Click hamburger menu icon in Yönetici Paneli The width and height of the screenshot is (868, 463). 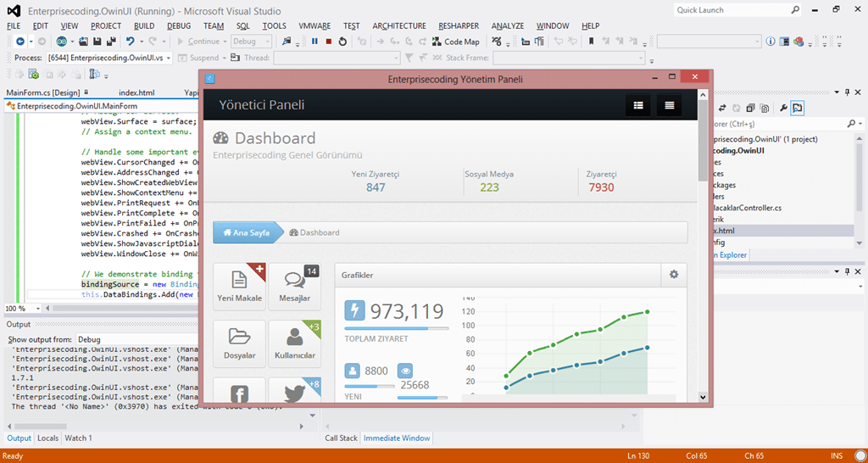click(x=670, y=105)
